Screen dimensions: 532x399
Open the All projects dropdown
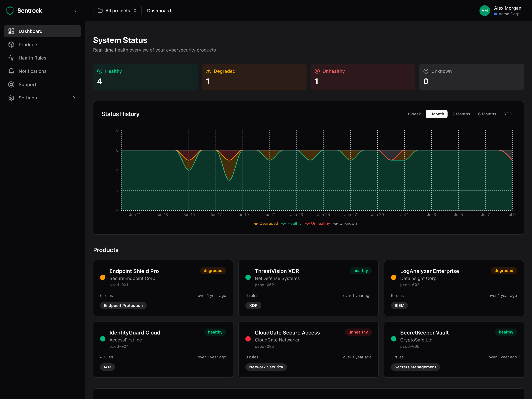click(117, 11)
